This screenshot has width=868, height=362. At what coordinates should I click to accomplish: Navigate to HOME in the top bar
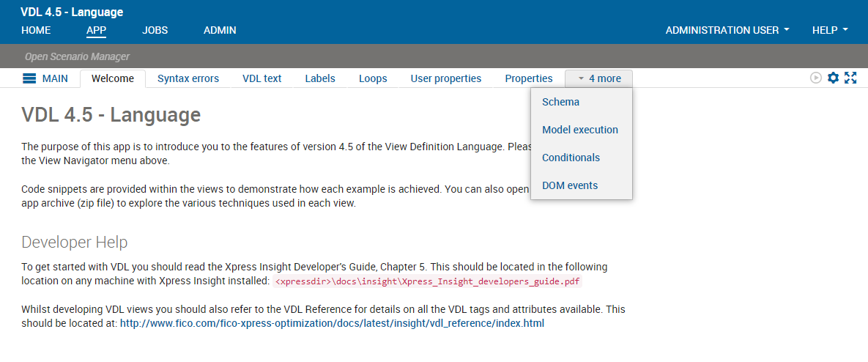tap(36, 30)
